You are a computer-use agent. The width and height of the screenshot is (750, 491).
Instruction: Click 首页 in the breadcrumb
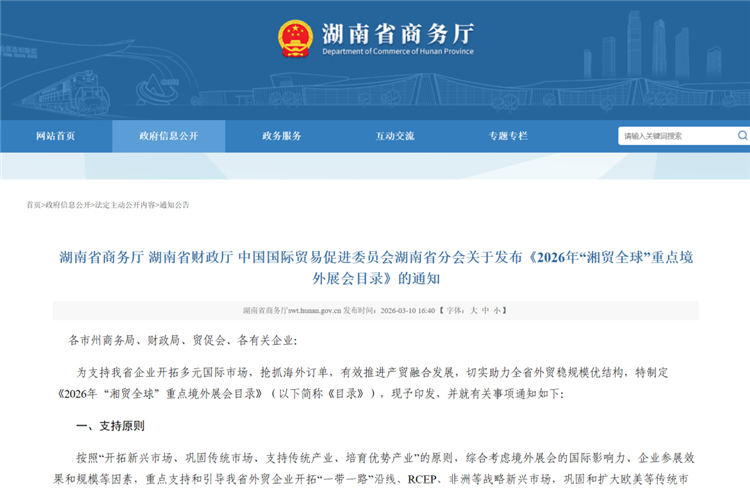click(34, 205)
